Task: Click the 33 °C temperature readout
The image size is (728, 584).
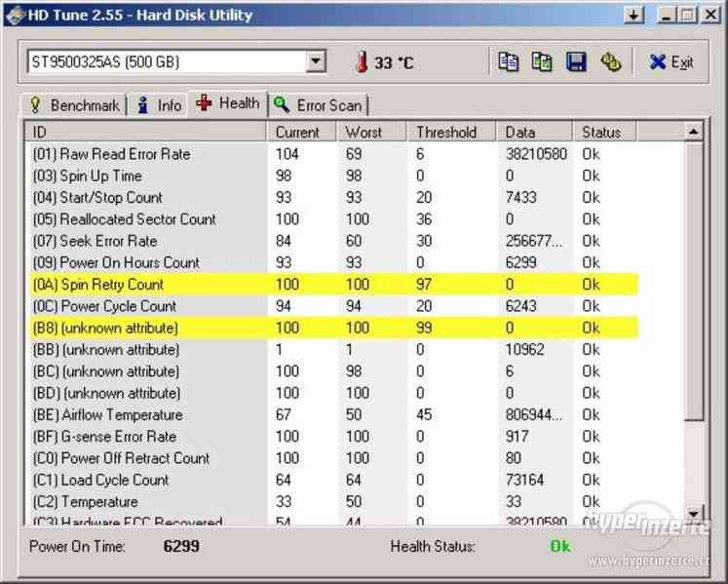Action: (x=394, y=62)
